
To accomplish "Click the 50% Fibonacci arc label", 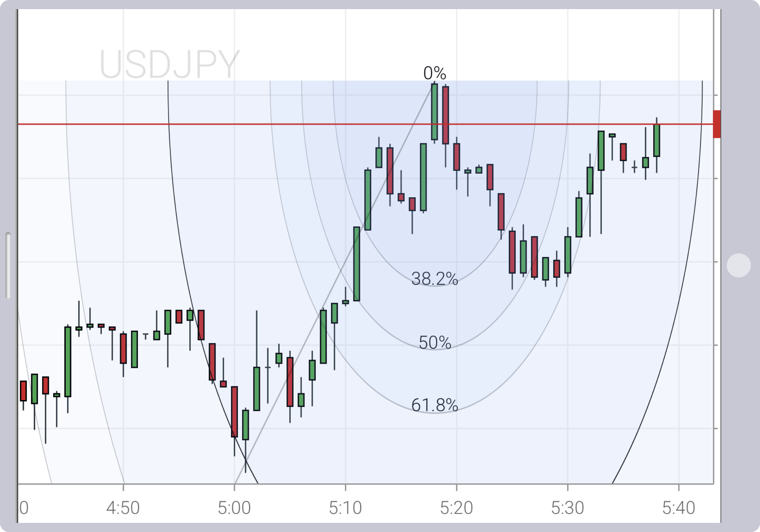I will 435,342.
